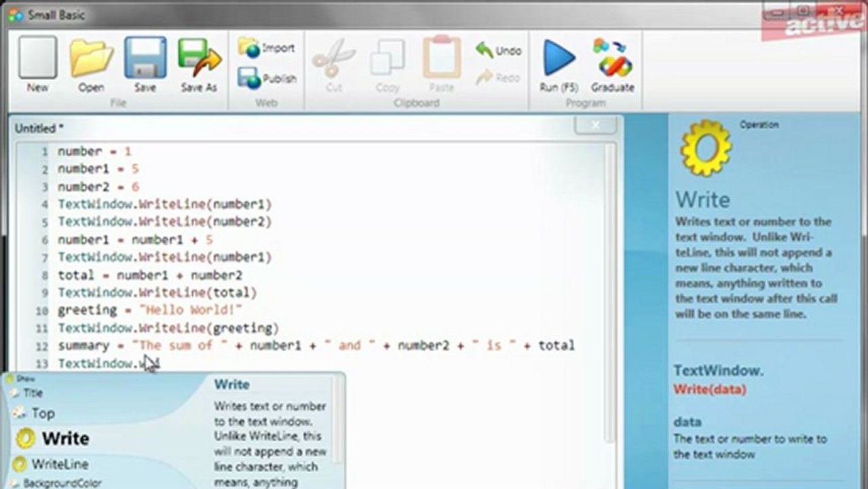Image resolution: width=868 pixels, height=489 pixels.
Task: Click 'TextWindow.' label in help panel
Action: 719,371
